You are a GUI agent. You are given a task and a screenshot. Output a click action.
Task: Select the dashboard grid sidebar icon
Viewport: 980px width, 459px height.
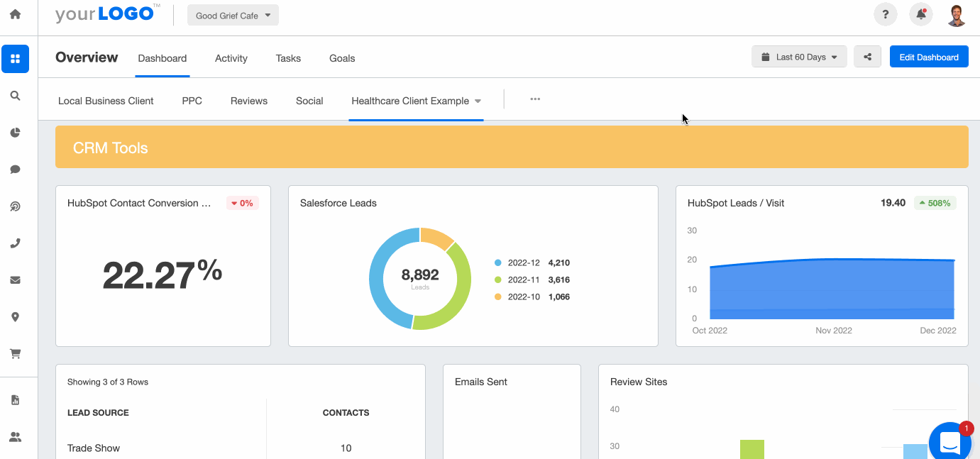click(x=15, y=59)
